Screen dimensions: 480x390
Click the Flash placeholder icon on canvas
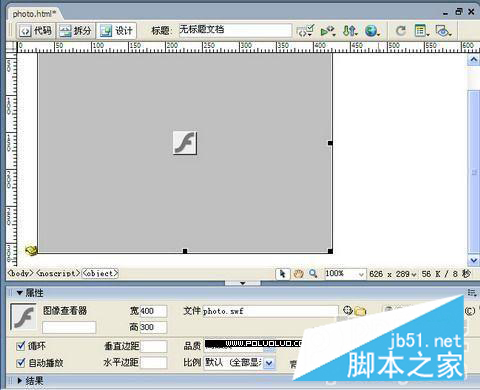[x=185, y=143]
